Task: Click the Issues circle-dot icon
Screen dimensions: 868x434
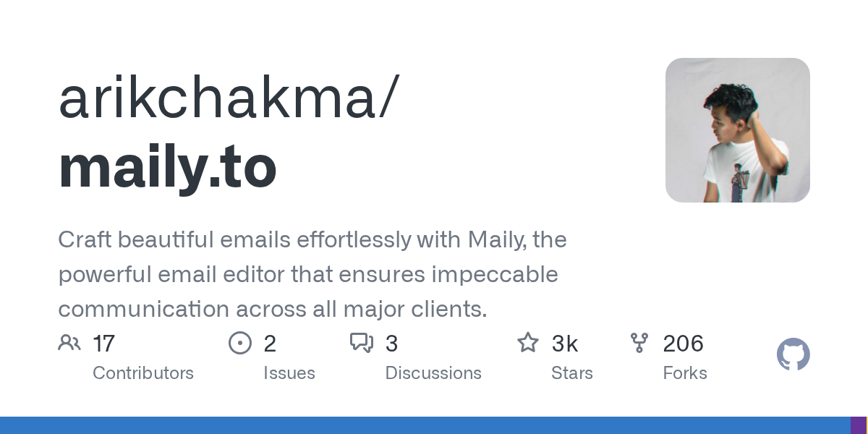Action: pos(240,343)
